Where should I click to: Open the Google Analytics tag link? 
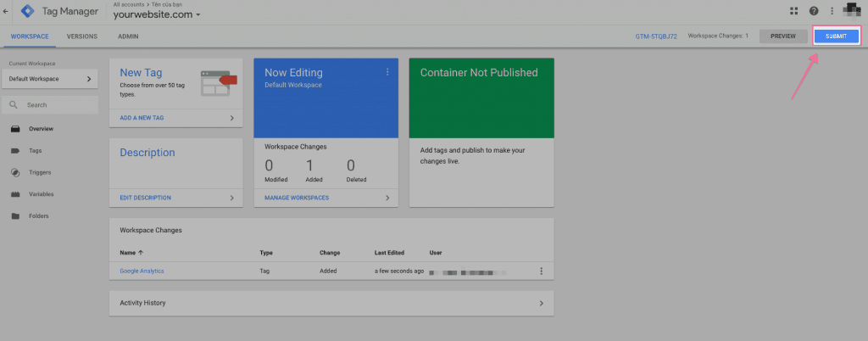click(142, 271)
